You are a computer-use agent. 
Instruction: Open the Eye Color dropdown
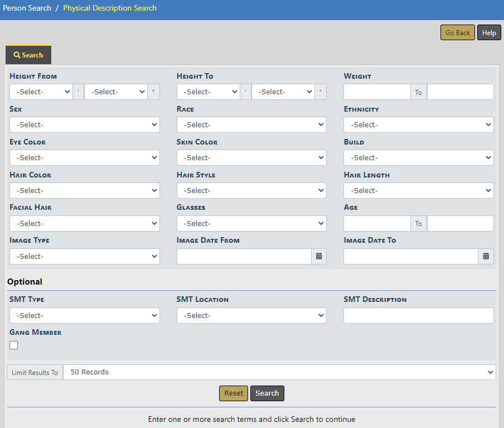(85, 158)
